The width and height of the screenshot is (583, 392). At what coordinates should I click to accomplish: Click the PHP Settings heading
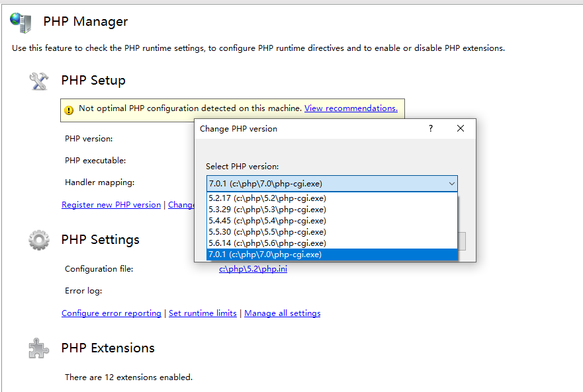(101, 240)
